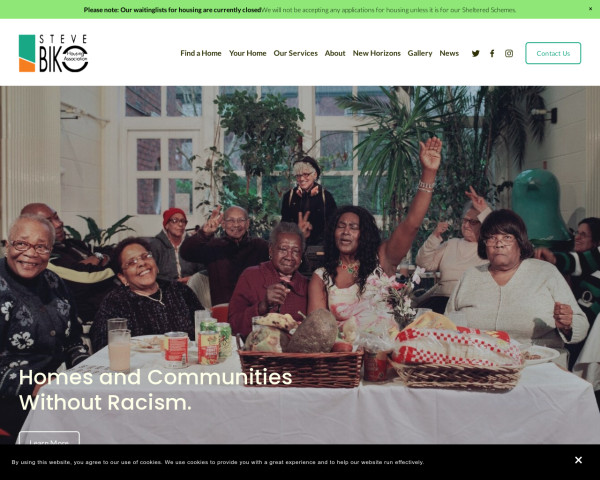600x480 pixels.
Task: Open the Gallery page
Action: tap(420, 53)
